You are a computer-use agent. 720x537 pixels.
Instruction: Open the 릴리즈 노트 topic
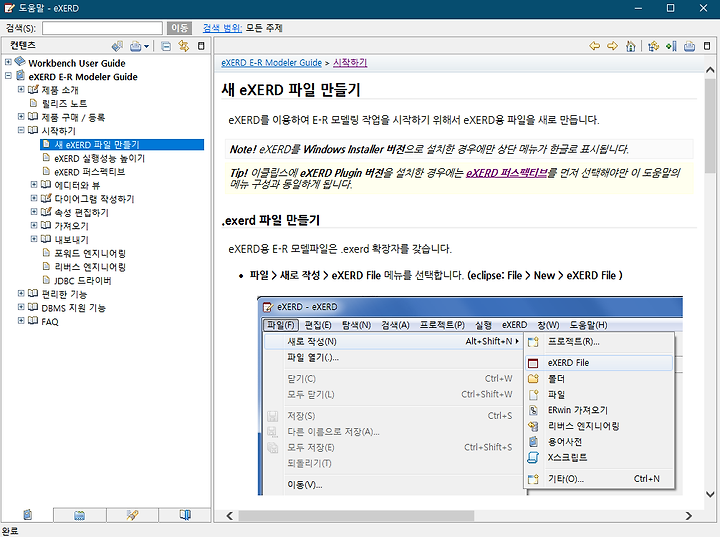pyautogui.click(x=64, y=104)
